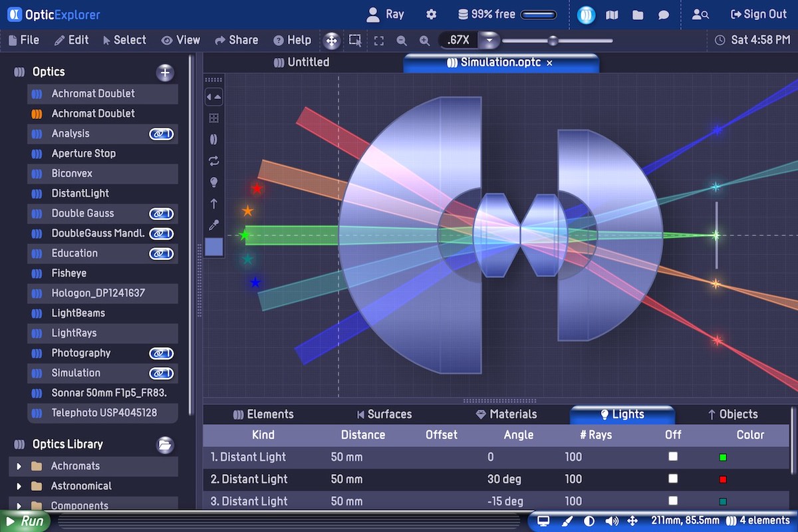Open the light bulb tool on the side toolbar
The image size is (798, 532).
tap(214, 182)
